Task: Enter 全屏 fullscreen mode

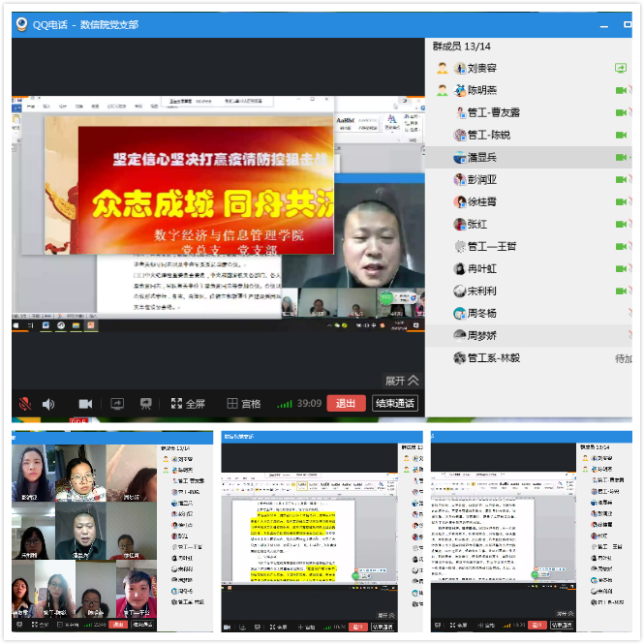Action: click(188, 403)
